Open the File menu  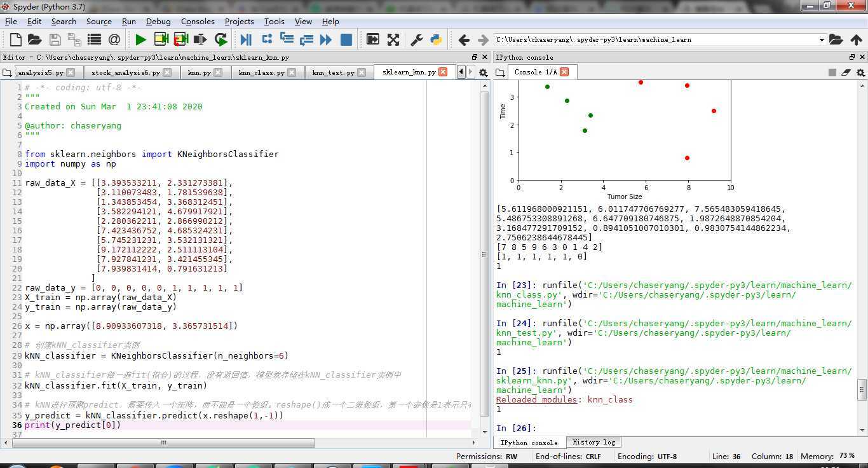(x=11, y=21)
